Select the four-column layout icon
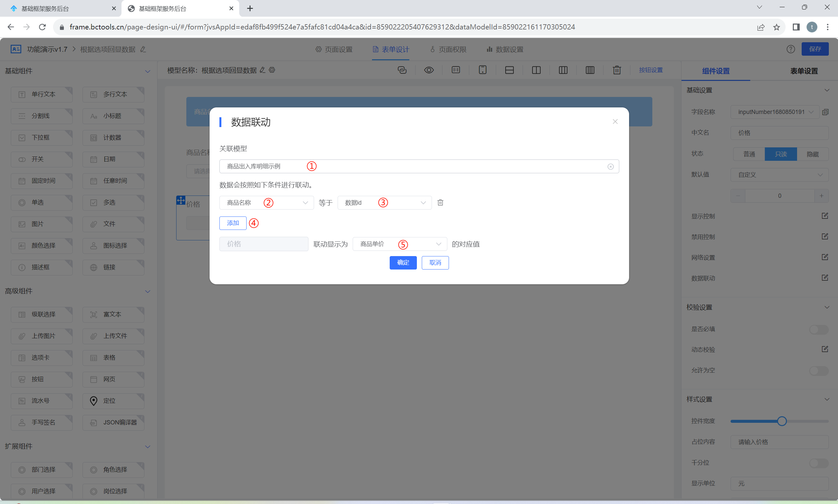Viewport: 838px width, 504px height. pyautogui.click(x=590, y=70)
